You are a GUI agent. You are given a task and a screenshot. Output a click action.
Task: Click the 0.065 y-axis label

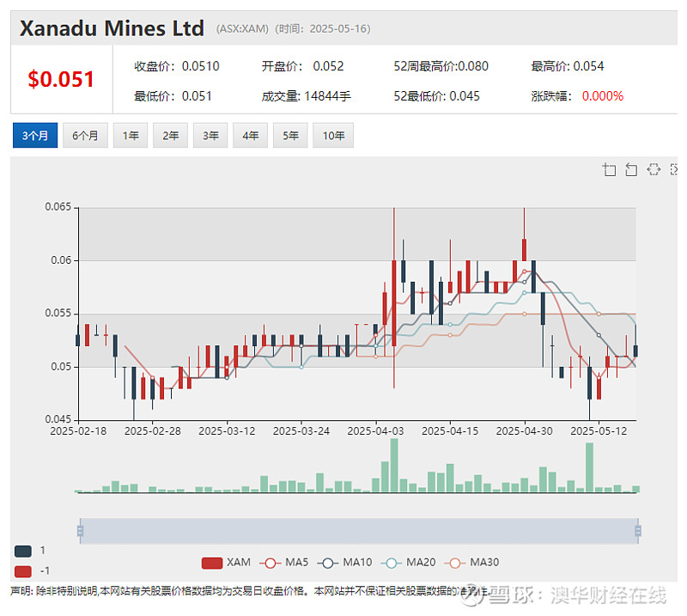(x=58, y=206)
